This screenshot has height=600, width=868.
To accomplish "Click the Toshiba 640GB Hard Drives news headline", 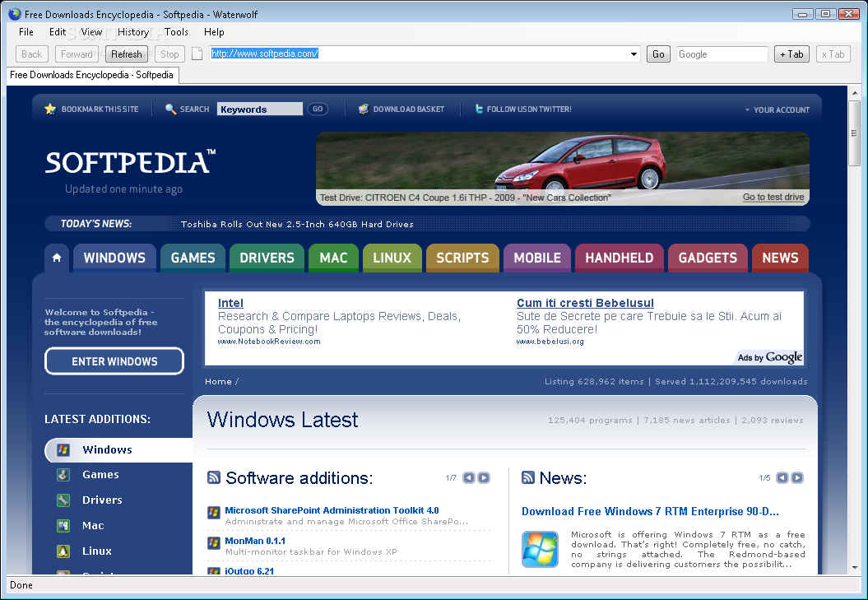I will 297,225.
